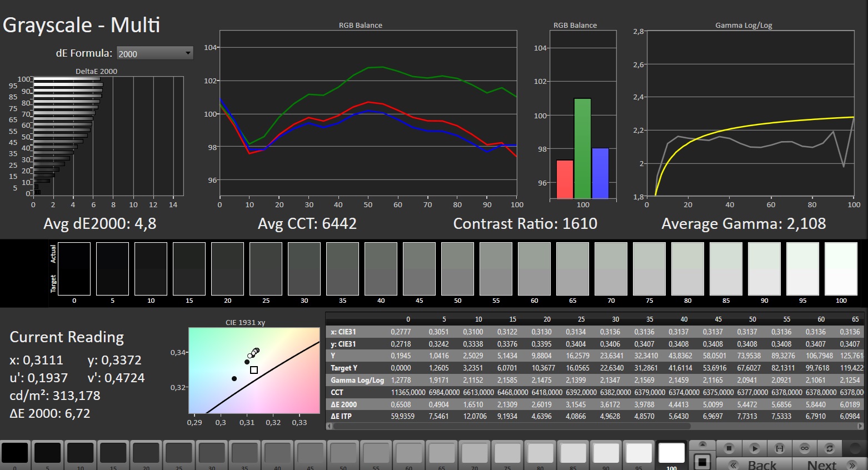Screen dimensions: 868x470
Task: Click the black square pattern window icon
Action: point(702,461)
